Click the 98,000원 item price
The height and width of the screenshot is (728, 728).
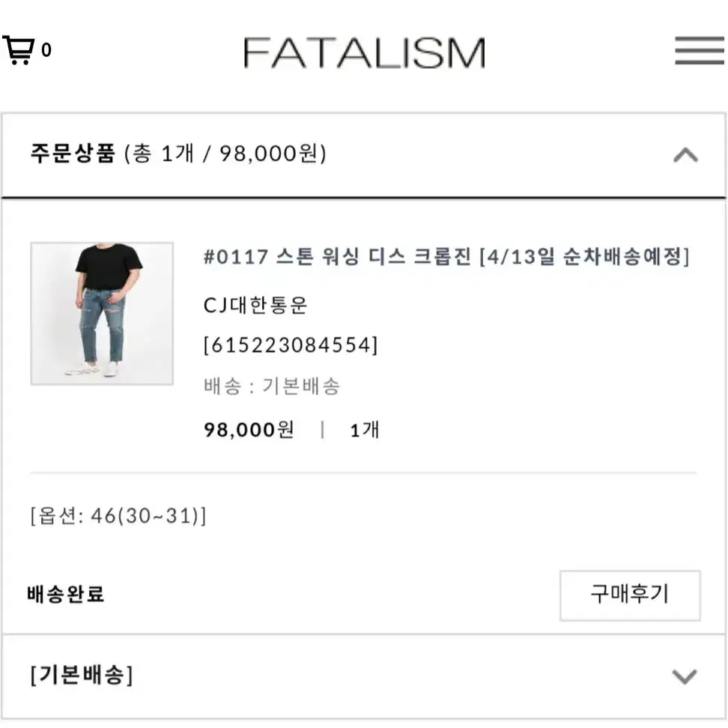249,429
